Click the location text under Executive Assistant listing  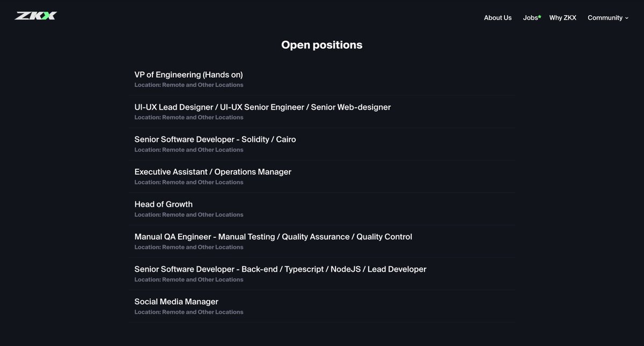[x=188, y=182]
